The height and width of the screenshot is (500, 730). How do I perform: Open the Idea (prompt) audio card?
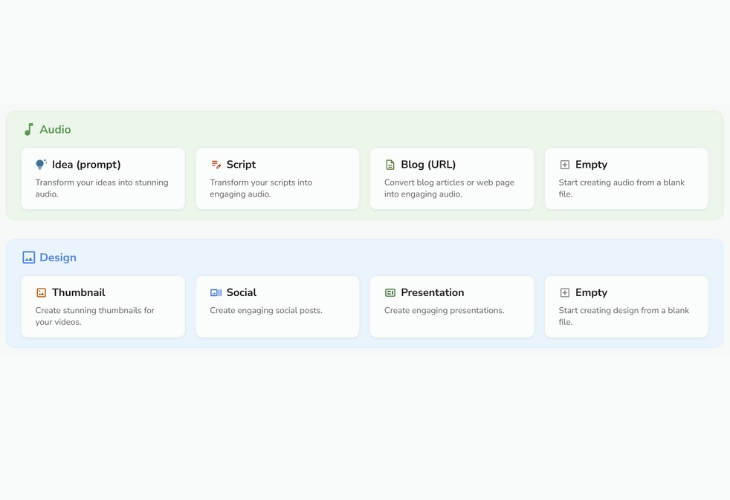pyautogui.click(x=103, y=179)
